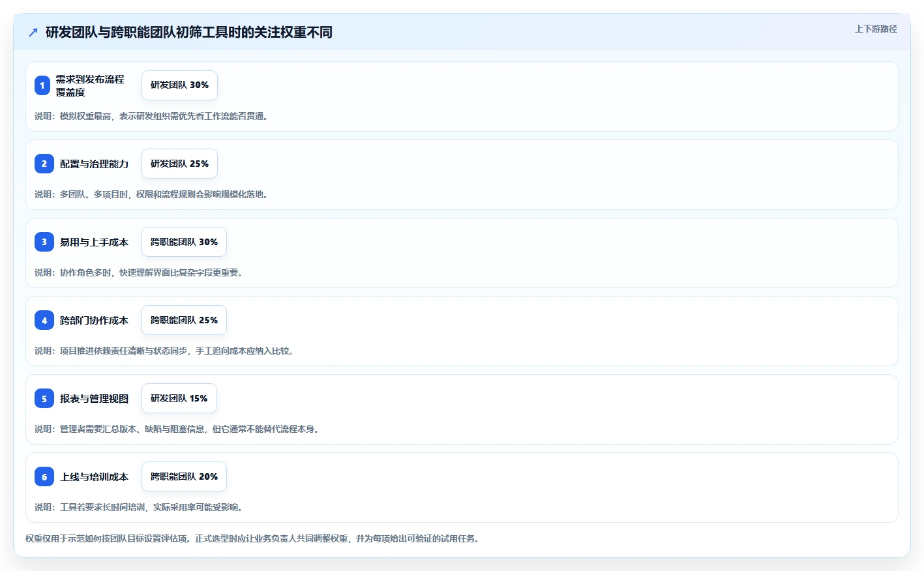The image size is (924, 571).
Task: Click the 上线与培训成本 item title
Action: pyautogui.click(x=95, y=476)
